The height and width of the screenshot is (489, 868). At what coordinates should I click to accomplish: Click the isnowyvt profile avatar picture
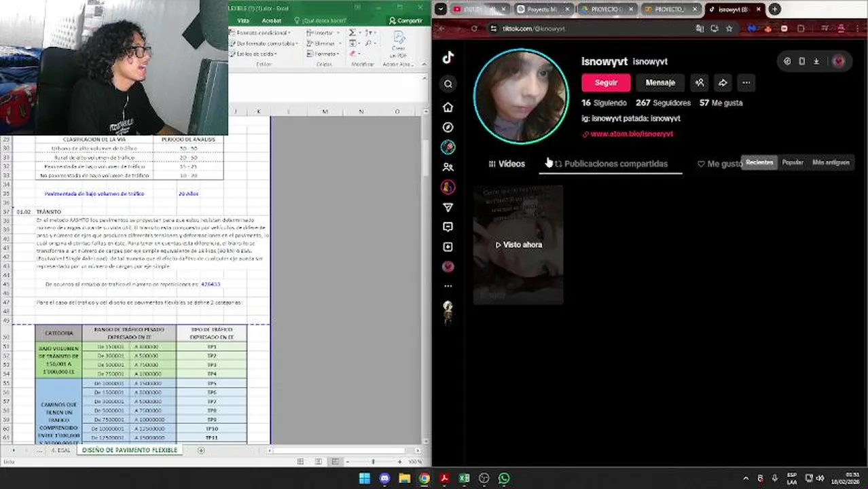[521, 96]
